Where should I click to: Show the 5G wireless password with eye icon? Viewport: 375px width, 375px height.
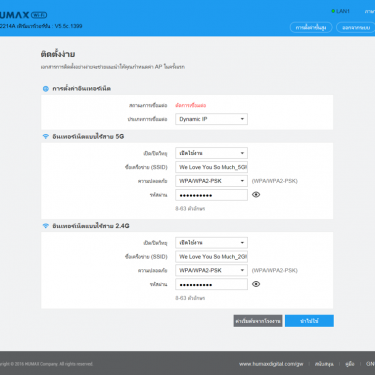coord(256,195)
